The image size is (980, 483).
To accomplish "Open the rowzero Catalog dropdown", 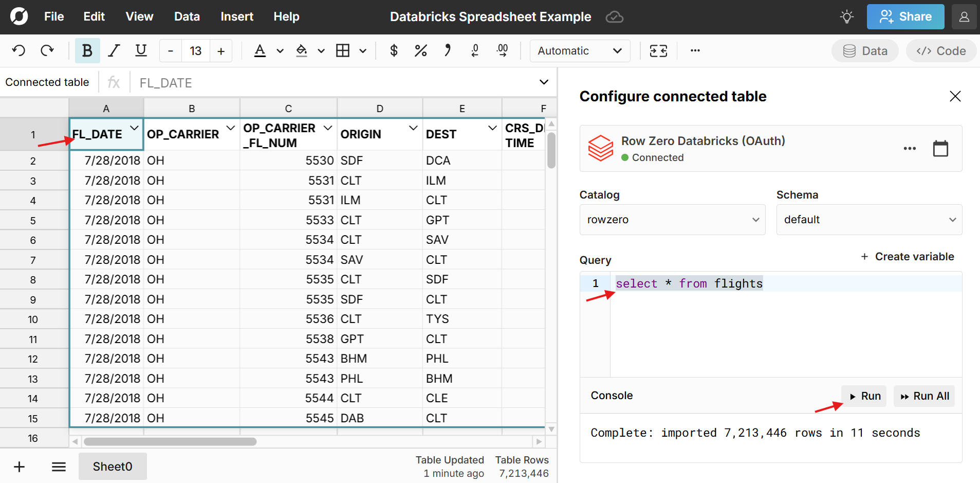I will tap(672, 220).
